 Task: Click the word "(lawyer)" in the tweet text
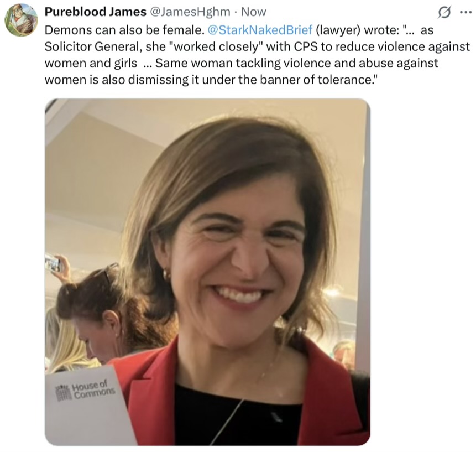(338, 30)
